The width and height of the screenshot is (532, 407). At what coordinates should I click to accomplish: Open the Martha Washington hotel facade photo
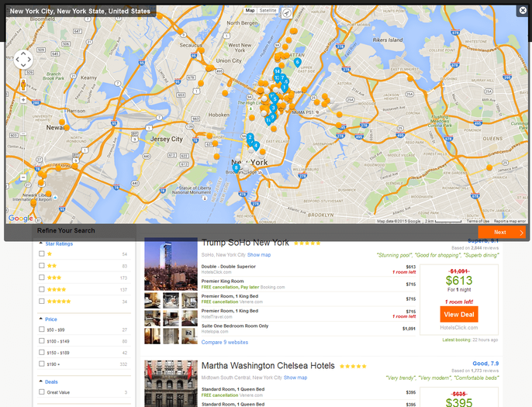171,384
